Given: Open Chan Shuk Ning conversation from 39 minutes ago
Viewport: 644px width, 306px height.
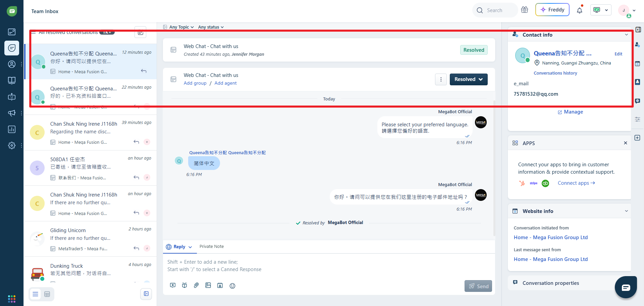Looking at the screenshot, I should pos(91,132).
